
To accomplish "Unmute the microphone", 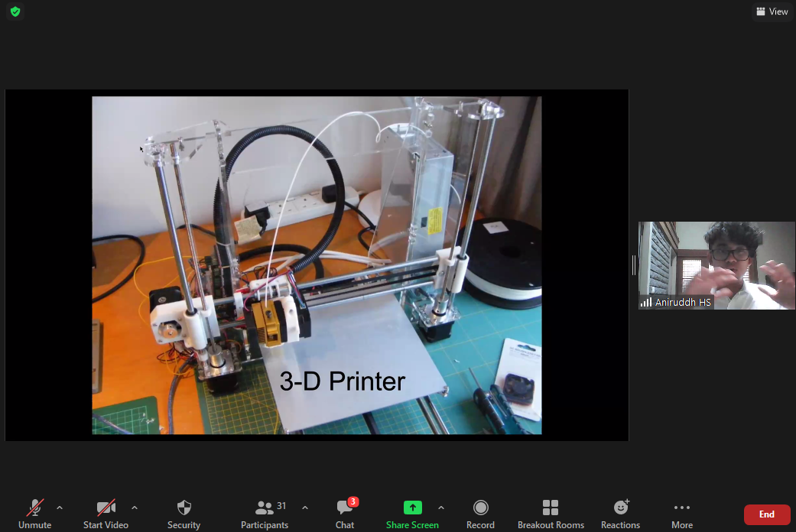I will [x=34, y=514].
